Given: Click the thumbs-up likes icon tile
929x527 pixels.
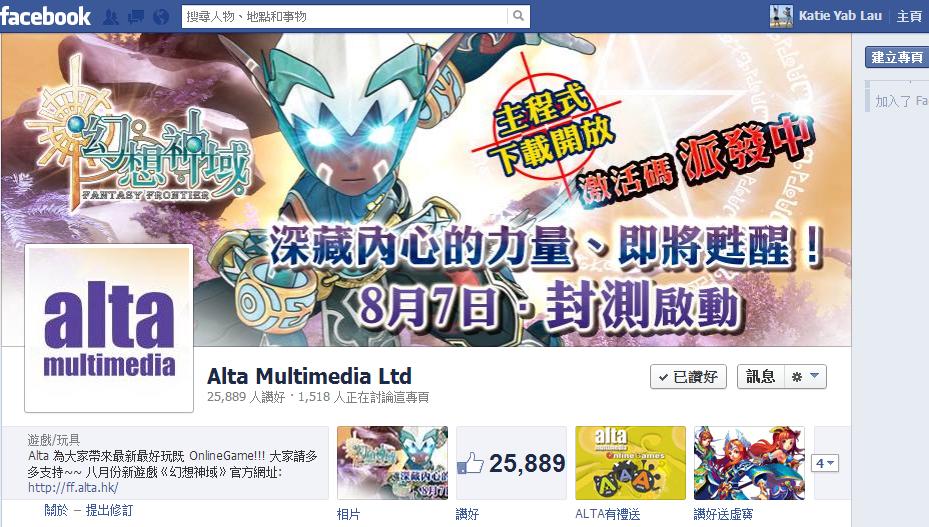Looking at the screenshot, I should pos(511,462).
